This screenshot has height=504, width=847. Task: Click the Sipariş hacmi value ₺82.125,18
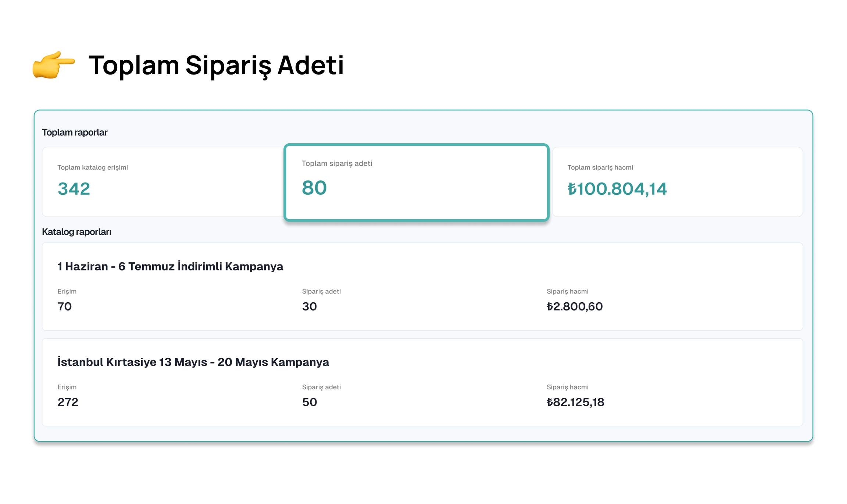(575, 402)
